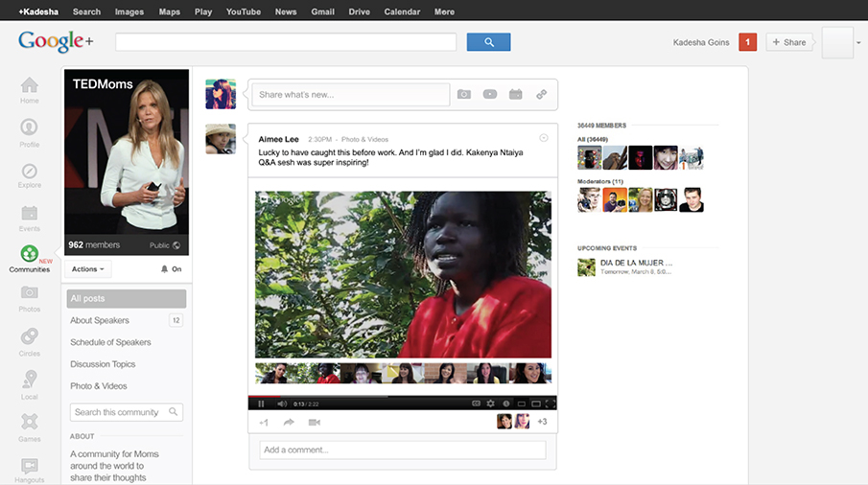This screenshot has width=868, height=485.
Task: Open video settings gear
Action: click(490, 404)
